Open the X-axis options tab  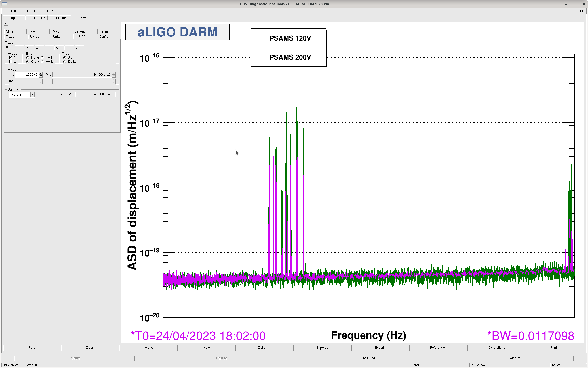point(38,31)
